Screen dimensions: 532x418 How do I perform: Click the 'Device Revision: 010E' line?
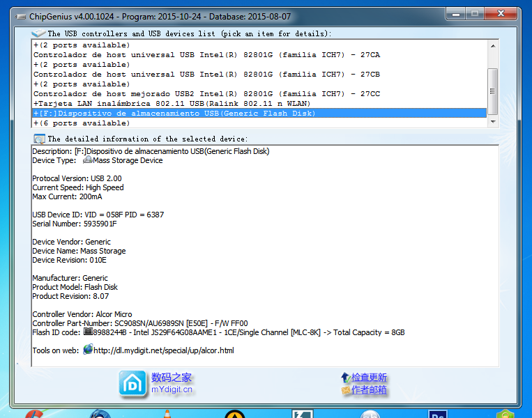[70, 260]
